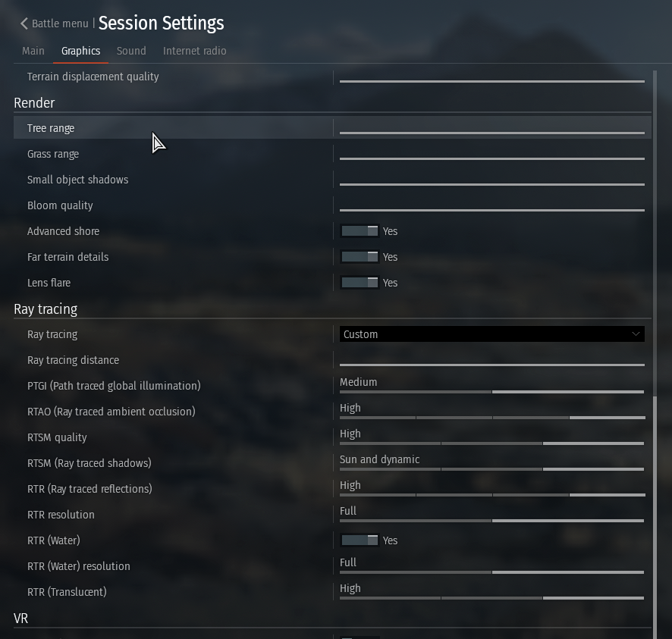Change PTGI Medium quality slider
672x639 pixels.
492,392
